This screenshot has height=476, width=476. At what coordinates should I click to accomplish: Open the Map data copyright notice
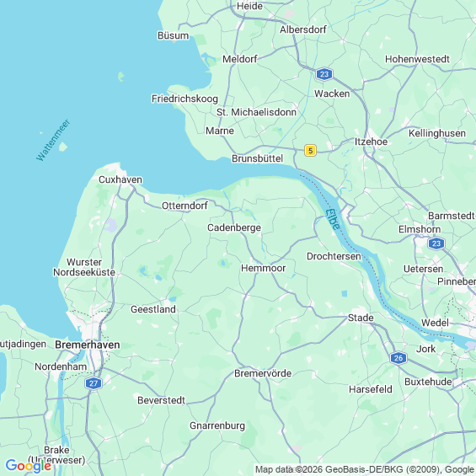point(365,469)
